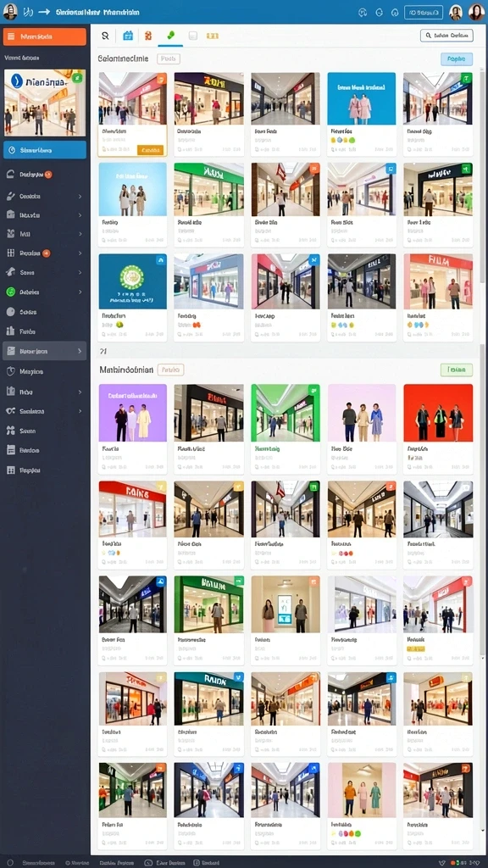Viewport: 488px width, 868px height.
Task: Click the green circular icon in the sidebar
Action: (x=10, y=292)
